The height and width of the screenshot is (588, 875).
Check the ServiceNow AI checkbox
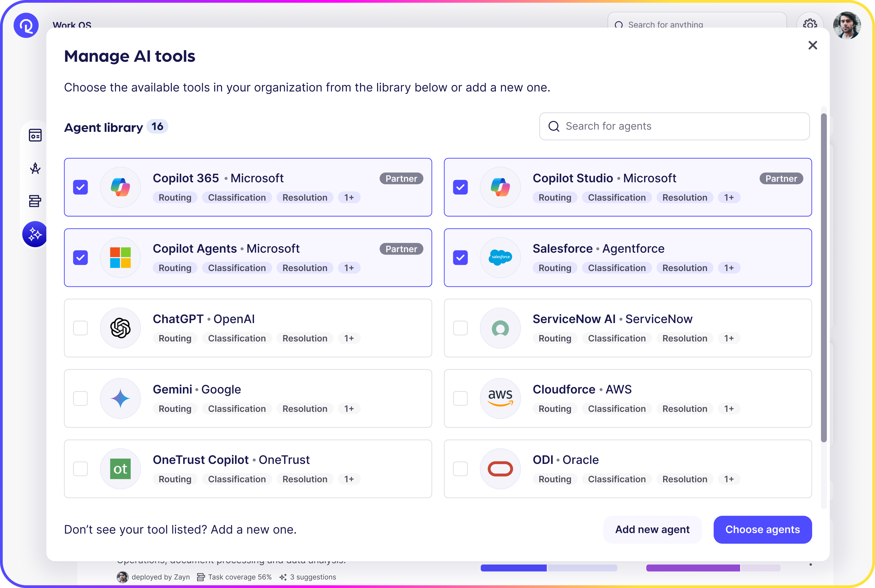pyautogui.click(x=460, y=328)
